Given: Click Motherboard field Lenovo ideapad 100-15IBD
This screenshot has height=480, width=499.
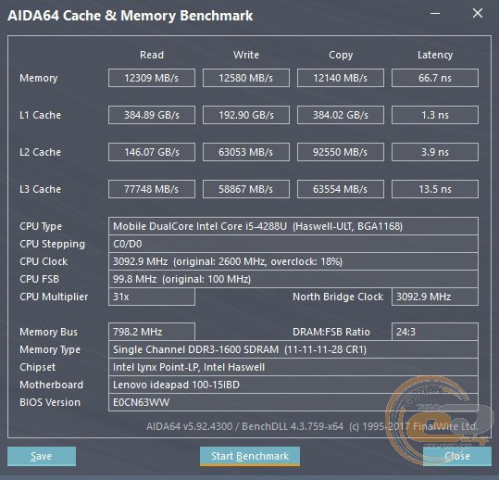Looking at the screenshot, I should [x=293, y=385].
